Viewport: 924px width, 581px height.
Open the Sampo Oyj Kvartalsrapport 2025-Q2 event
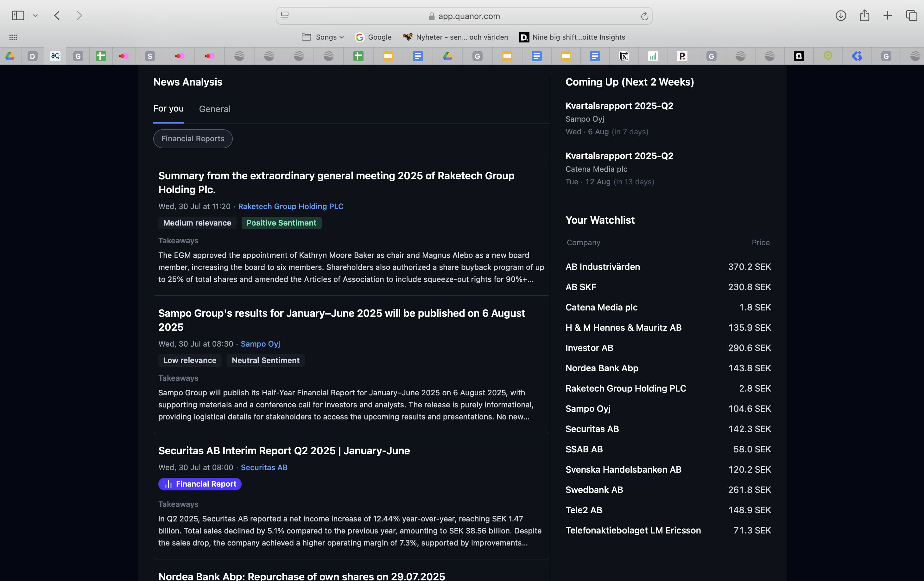[x=619, y=118]
